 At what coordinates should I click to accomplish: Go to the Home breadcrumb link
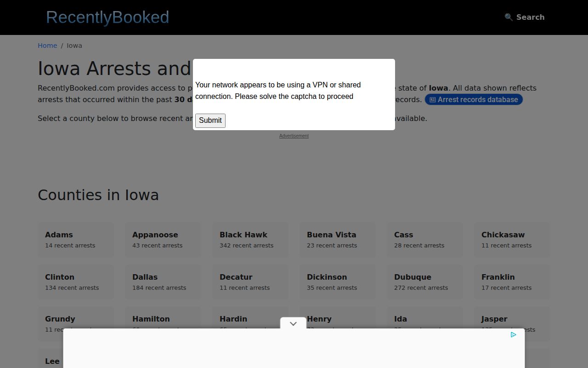[47, 46]
